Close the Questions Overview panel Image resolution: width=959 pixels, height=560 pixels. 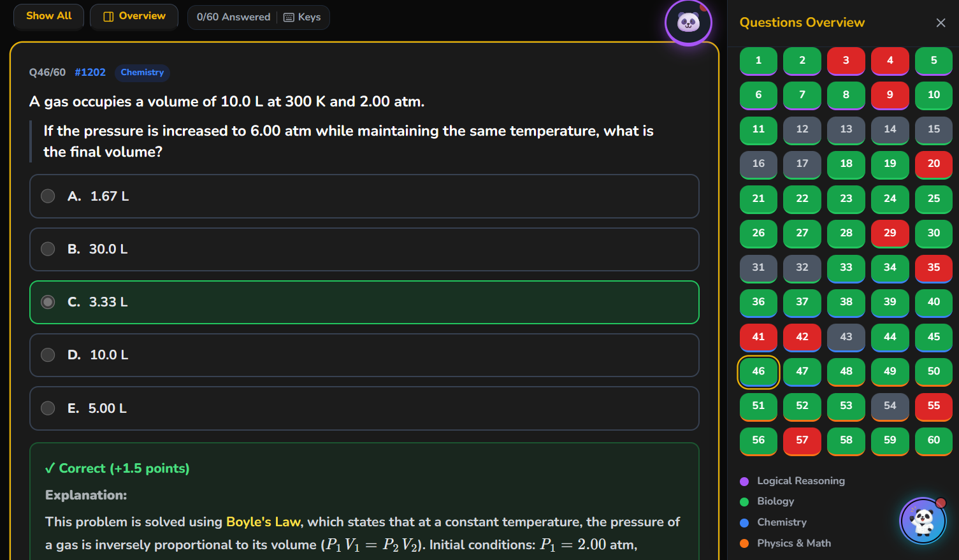[941, 23]
